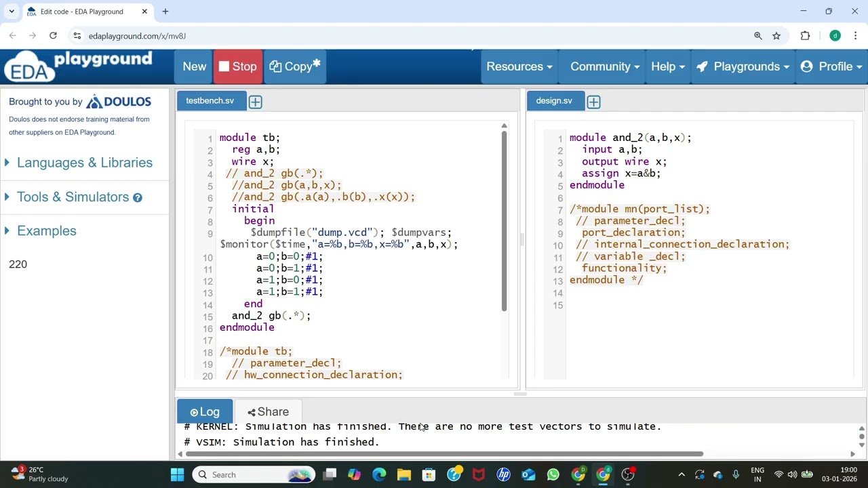
Task: Open the browser extensions puzzle icon
Action: pyautogui.click(x=805, y=36)
